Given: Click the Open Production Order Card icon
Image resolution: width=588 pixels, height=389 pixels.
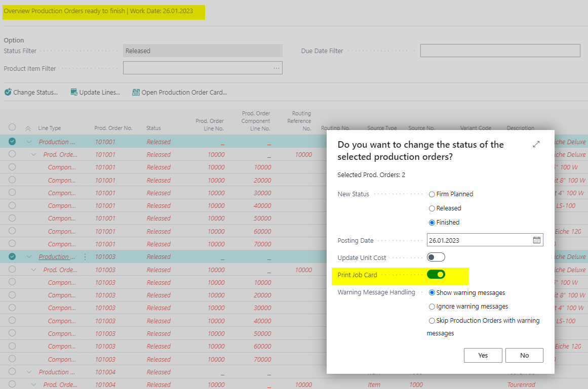Looking at the screenshot, I should pyautogui.click(x=136, y=92).
